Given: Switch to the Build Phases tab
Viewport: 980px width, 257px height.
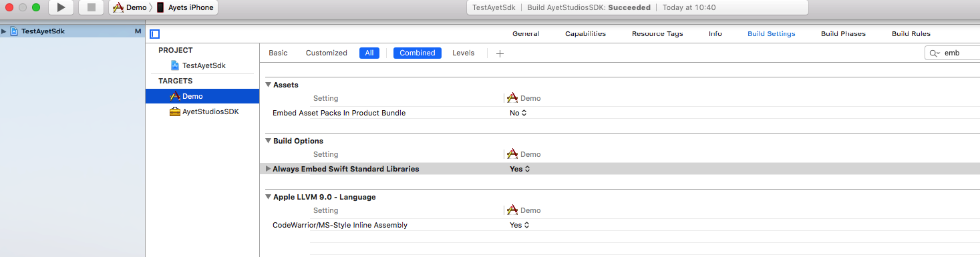Looking at the screenshot, I should 843,33.
